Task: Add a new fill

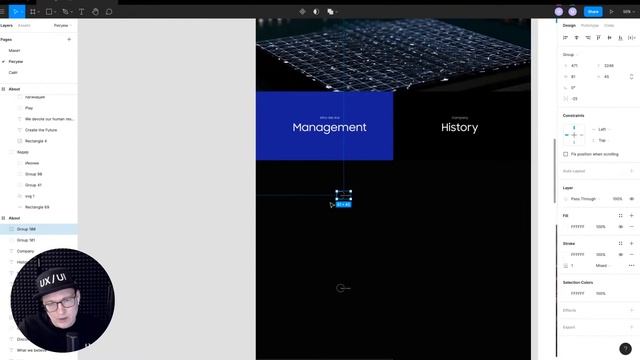Action: pos(631,216)
